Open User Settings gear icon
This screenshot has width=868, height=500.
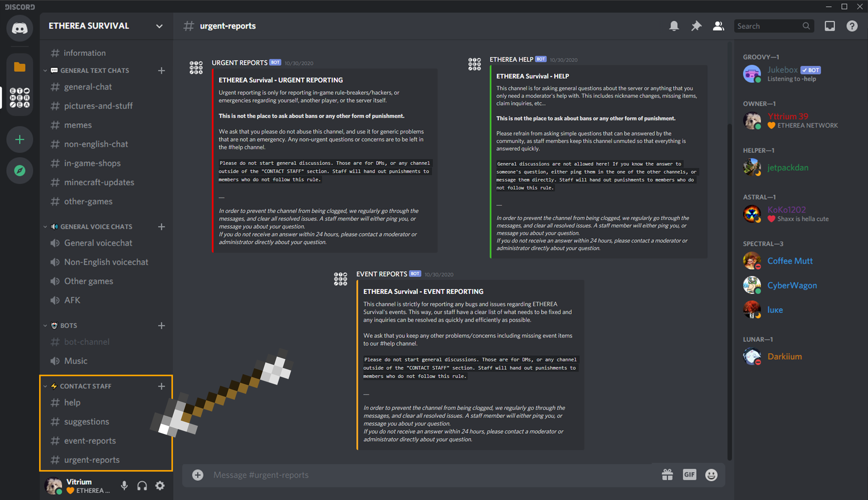coord(160,485)
